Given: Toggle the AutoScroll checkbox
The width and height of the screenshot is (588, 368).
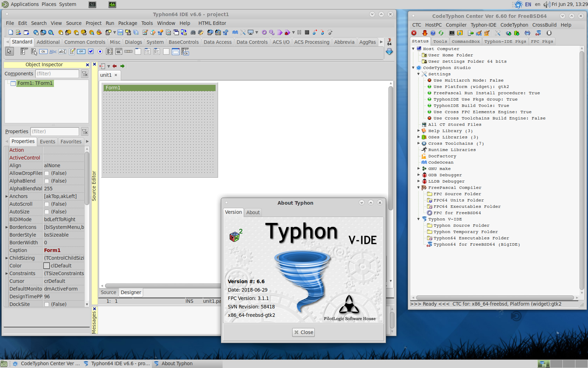Looking at the screenshot, I should coord(47,204).
